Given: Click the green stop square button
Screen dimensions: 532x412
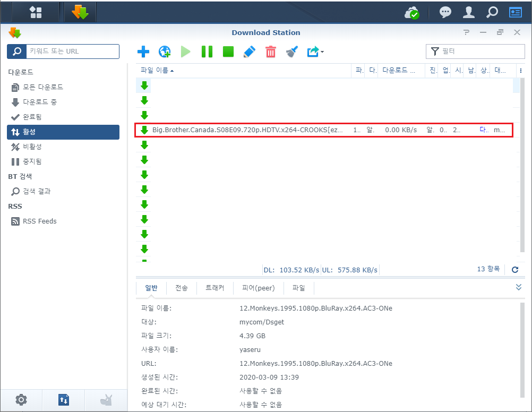Looking at the screenshot, I should 228,51.
